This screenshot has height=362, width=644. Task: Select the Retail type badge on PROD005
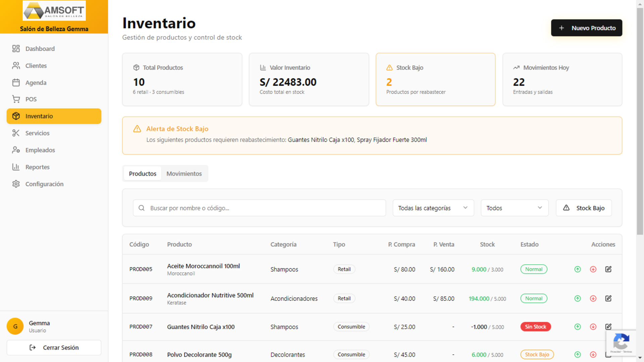[344, 269]
